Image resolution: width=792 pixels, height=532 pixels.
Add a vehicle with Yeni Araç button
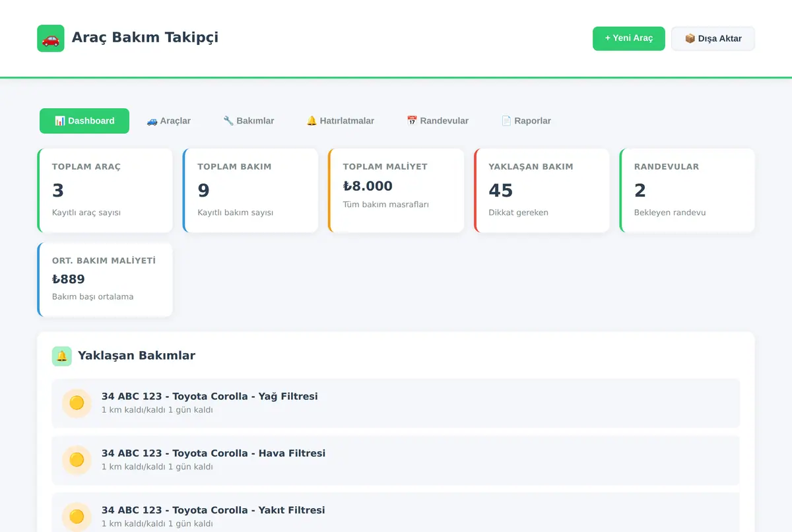[629, 38]
